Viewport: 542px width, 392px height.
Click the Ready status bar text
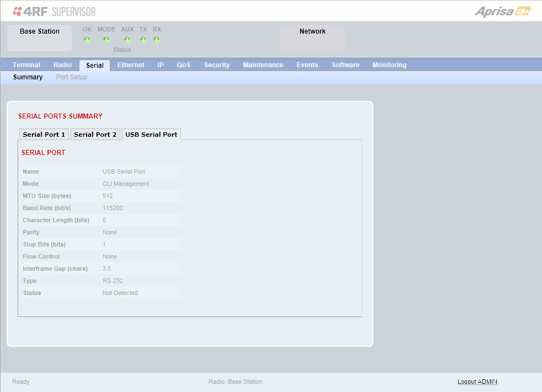21,382
